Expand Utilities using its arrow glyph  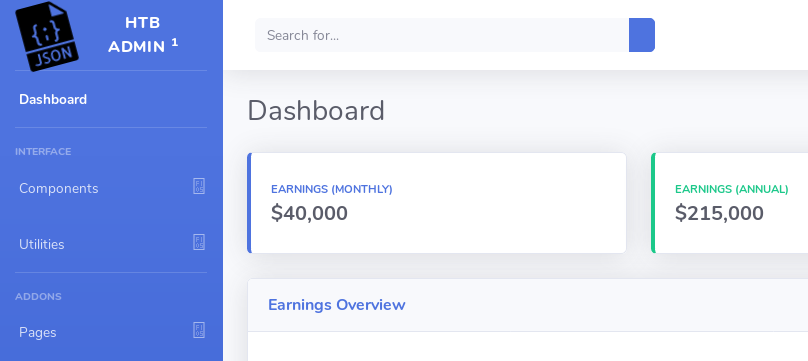coord(199,242)
